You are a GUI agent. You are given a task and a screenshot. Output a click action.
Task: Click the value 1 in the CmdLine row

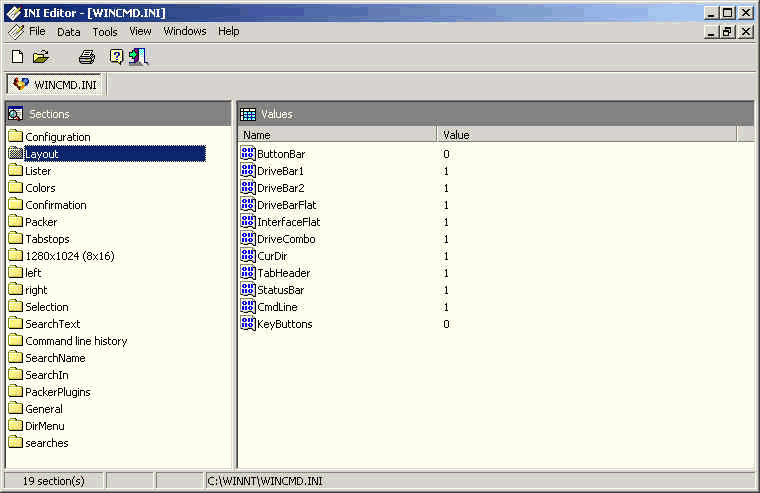click(x=446, y=307)
